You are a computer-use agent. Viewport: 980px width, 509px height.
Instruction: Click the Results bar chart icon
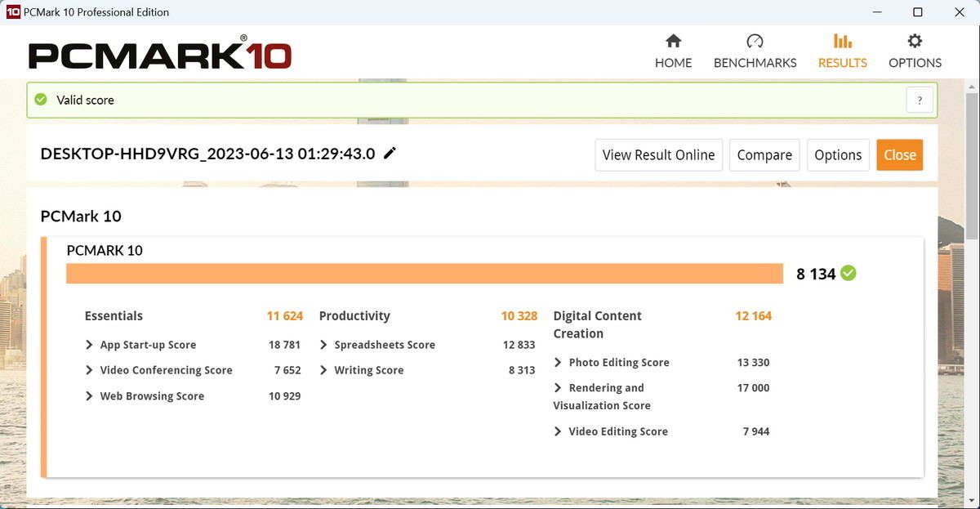click(842, 41)
